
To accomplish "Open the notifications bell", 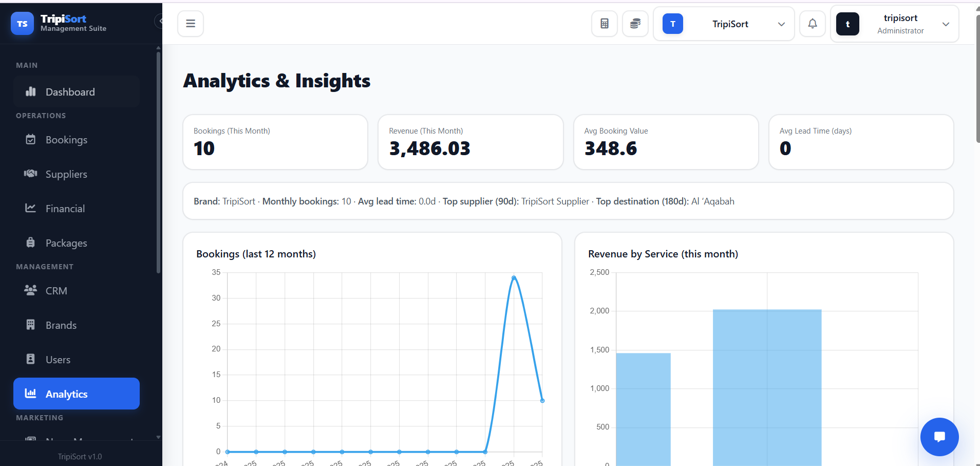I will click(x=812, y=24).
